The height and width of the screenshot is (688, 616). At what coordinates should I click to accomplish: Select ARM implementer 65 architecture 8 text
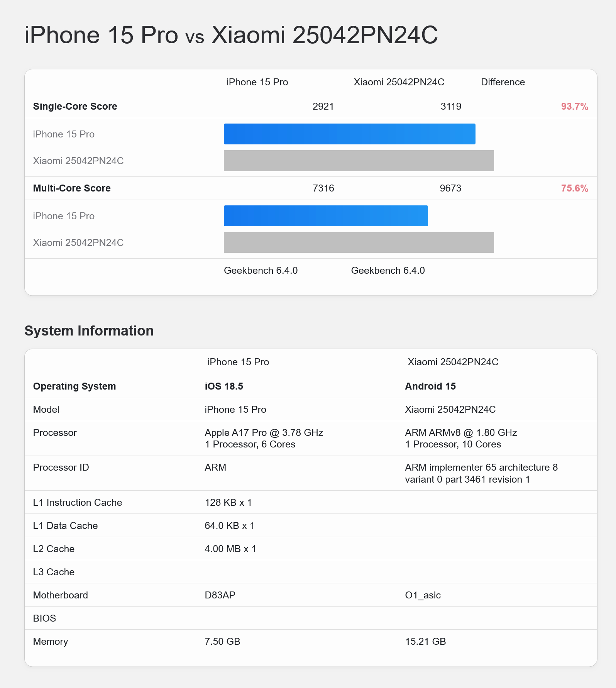coord(481,468)
